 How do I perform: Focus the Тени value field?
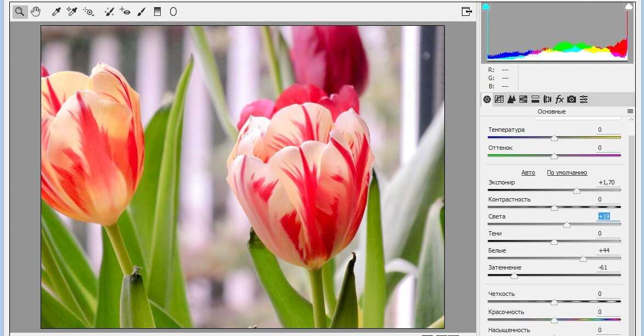point(608,233)
